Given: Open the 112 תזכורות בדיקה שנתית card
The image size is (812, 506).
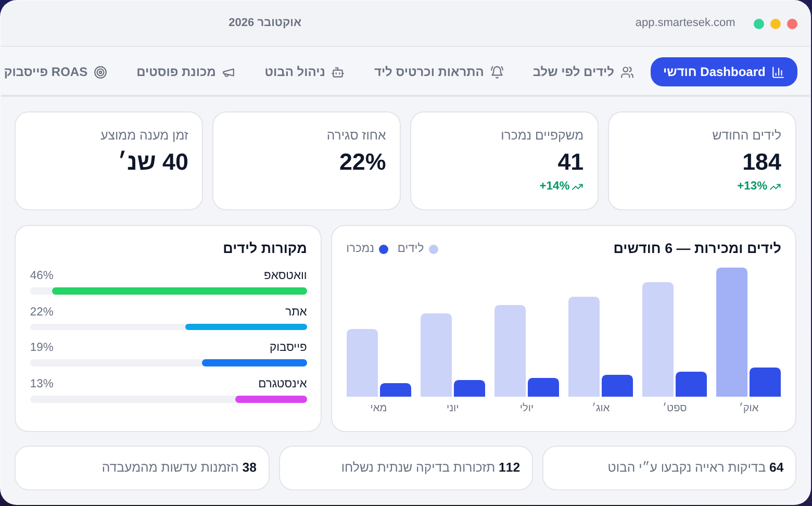Looking at the screenshot, I should point(406,468).
